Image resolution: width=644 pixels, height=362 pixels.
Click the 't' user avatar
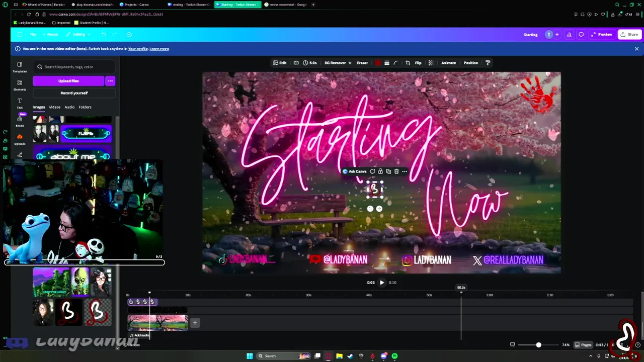coord(549,35)
